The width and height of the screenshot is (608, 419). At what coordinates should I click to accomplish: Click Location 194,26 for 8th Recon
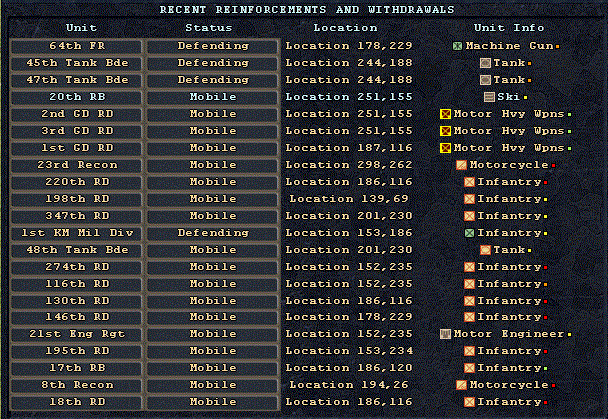[349, 385]
